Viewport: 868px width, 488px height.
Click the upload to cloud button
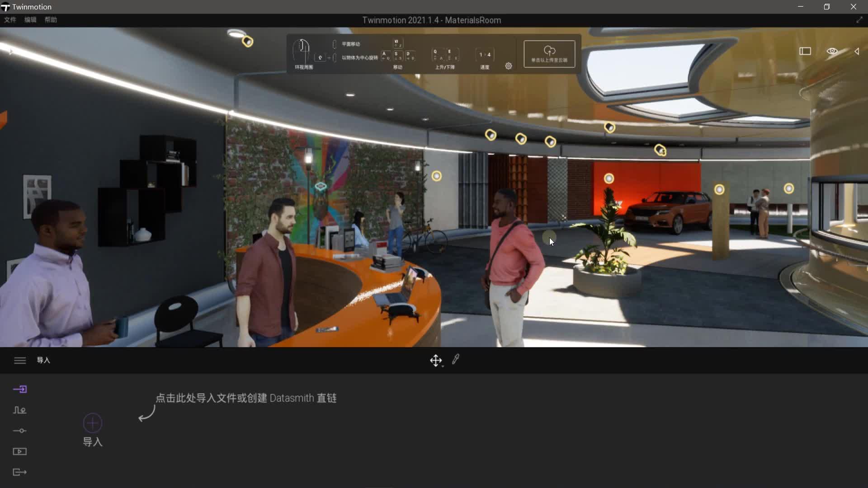click(549, 54)
